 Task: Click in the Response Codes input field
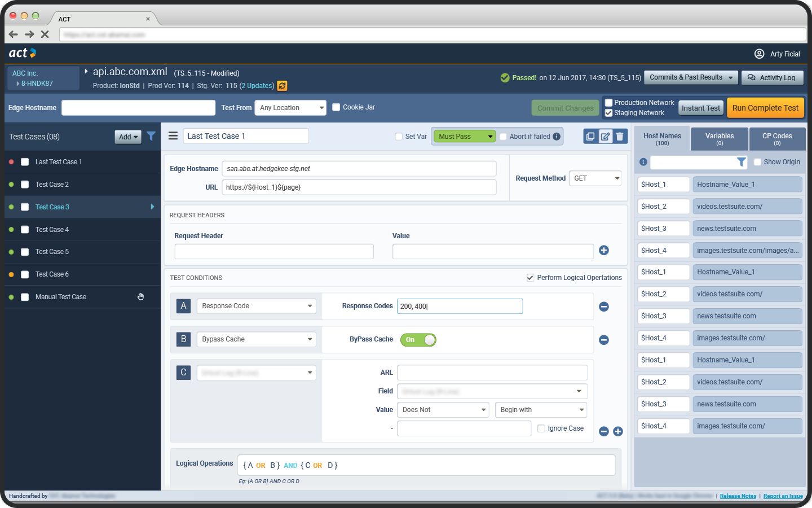click(x=460, y=306)
